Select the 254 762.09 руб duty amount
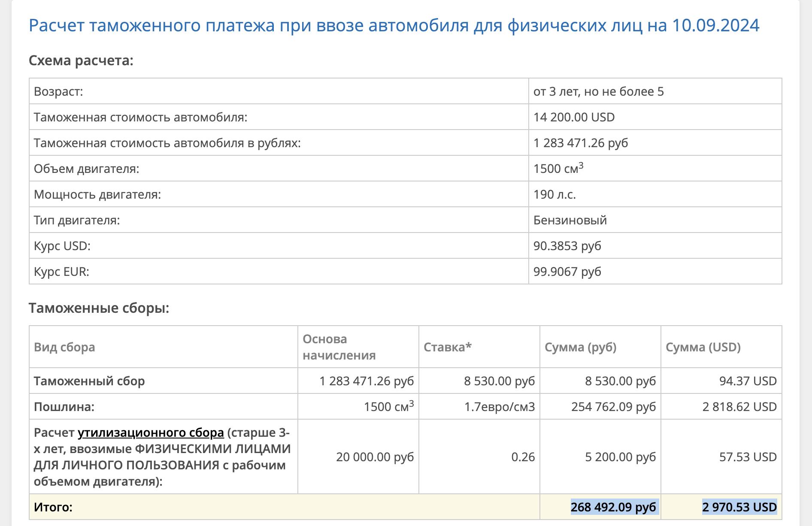Image resolution: width=812 pixels, height=526 pixels. pos(614,407)
